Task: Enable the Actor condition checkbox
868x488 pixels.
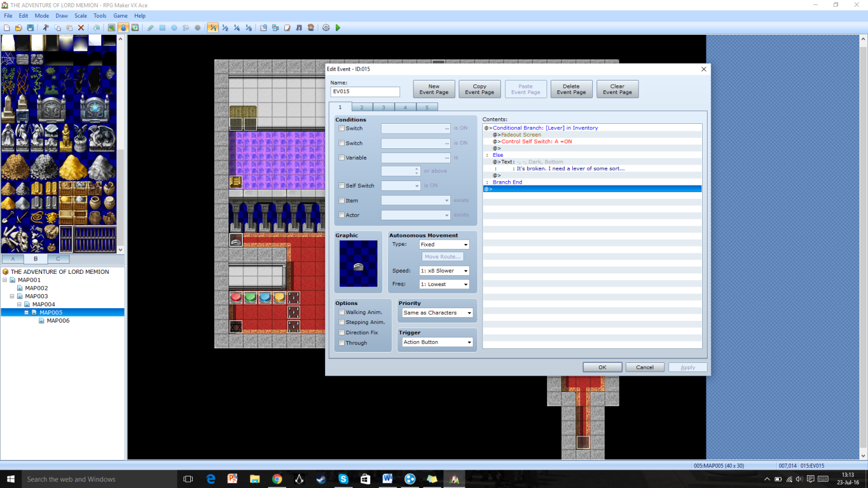Action: pyautogui.click(x=342, y=215)
